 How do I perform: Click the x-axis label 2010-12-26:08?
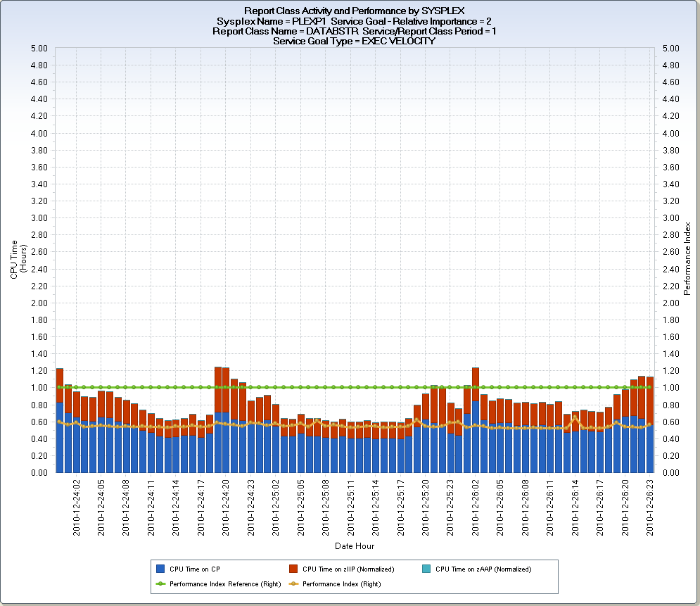[x=526, y=508]
